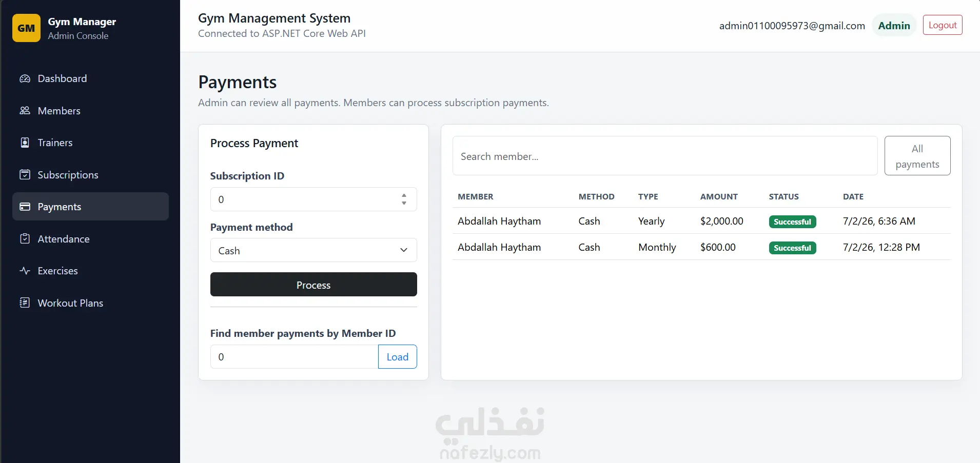The height and width of the screenshot is (463, 980).
Task: Open the Payment method Cash dropdown
Action: click(x=313, y=250)
